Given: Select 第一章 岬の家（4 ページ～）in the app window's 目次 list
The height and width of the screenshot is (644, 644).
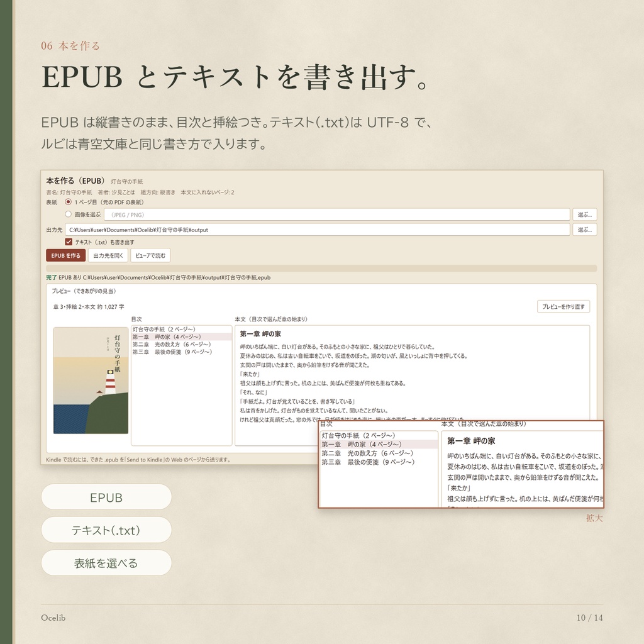Looking at the screenshot, I should click(181, 337).
